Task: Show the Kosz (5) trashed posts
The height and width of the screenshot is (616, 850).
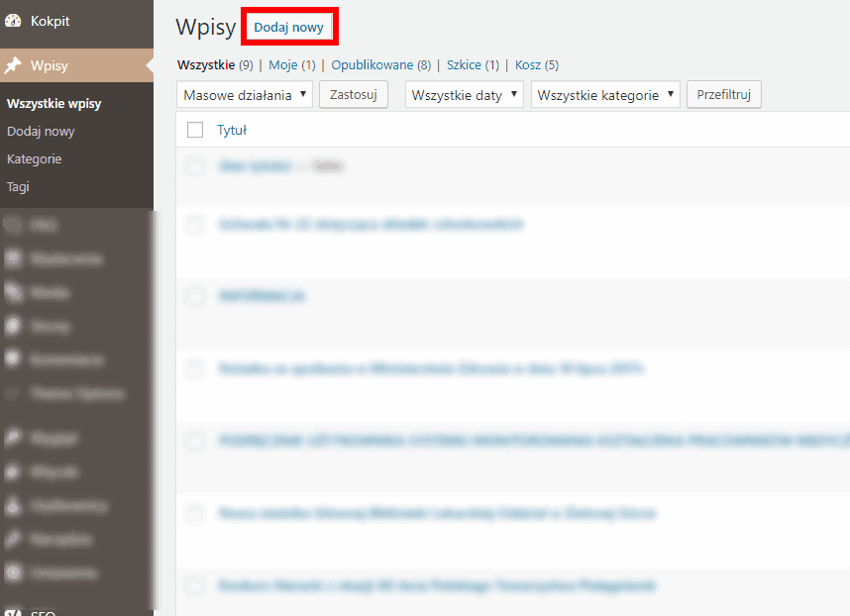Action: [537, 65]
